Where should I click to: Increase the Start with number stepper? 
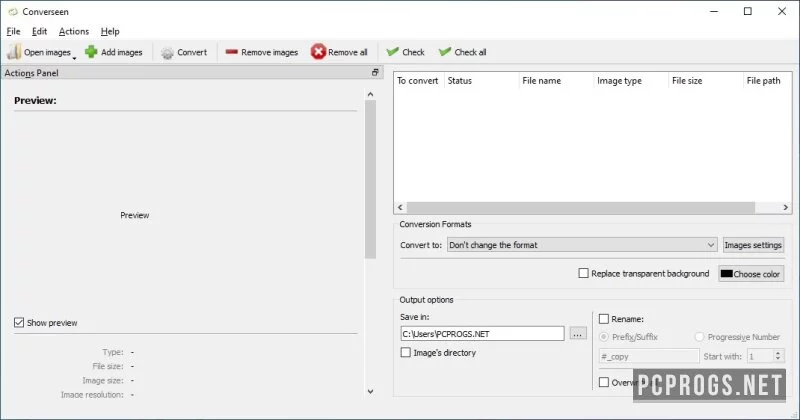[778, 353]
